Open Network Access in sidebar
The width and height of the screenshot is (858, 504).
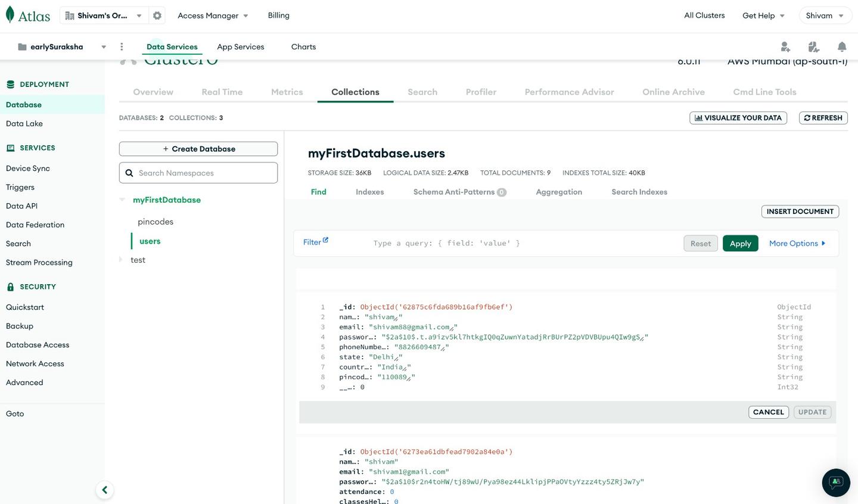(35, 363)
